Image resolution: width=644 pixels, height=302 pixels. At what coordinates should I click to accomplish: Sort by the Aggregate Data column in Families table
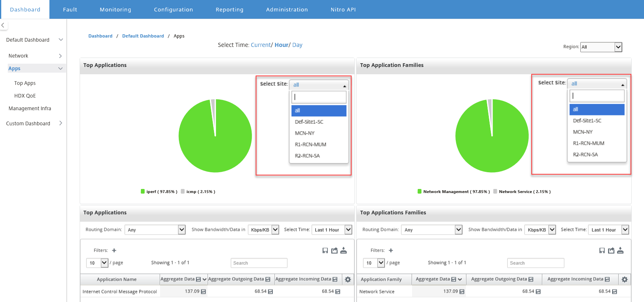[x=433, y=279]
